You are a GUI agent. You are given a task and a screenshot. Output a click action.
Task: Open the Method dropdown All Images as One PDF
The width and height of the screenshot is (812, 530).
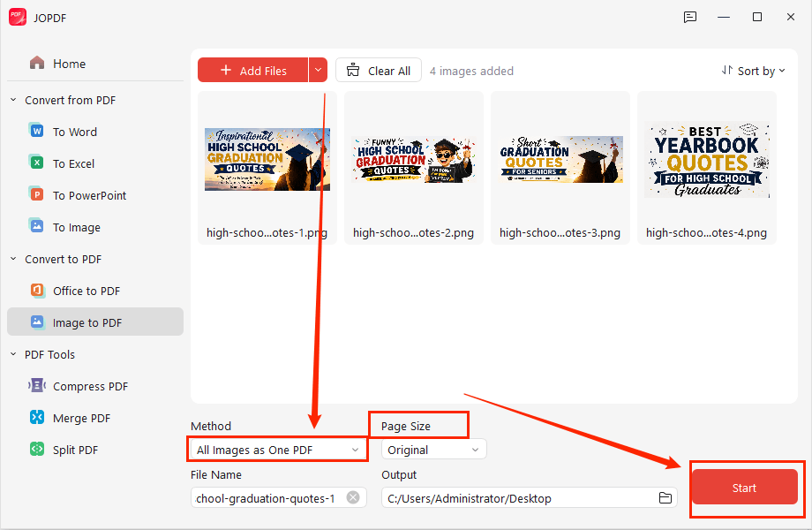278,450
